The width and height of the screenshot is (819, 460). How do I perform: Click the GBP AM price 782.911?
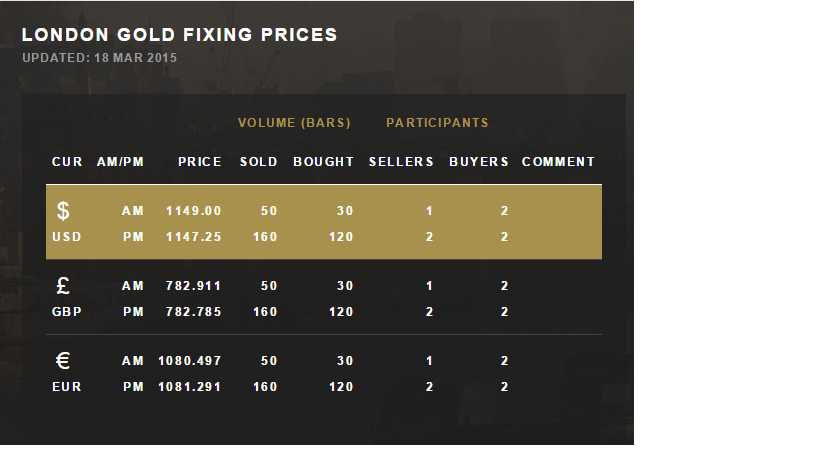coord(194,286)
